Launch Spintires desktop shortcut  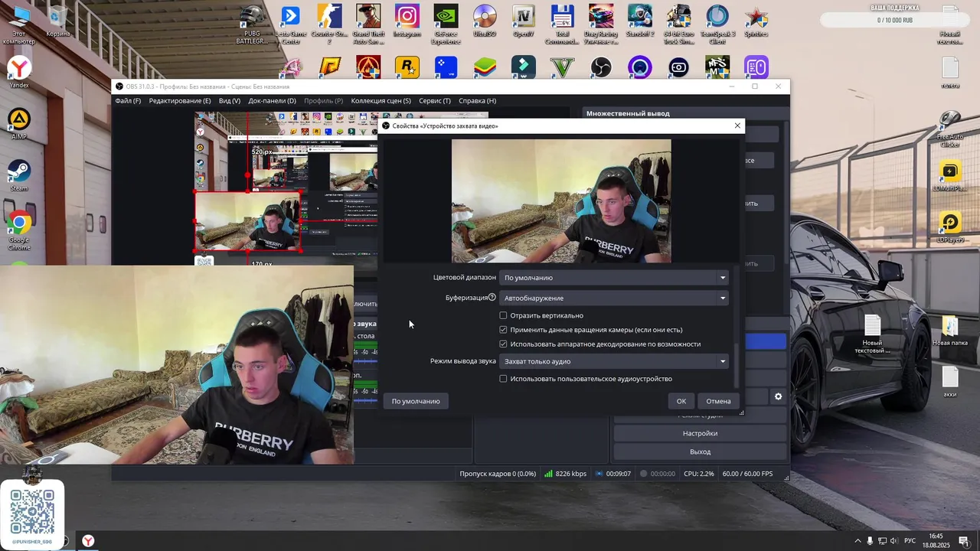(756, 21)
